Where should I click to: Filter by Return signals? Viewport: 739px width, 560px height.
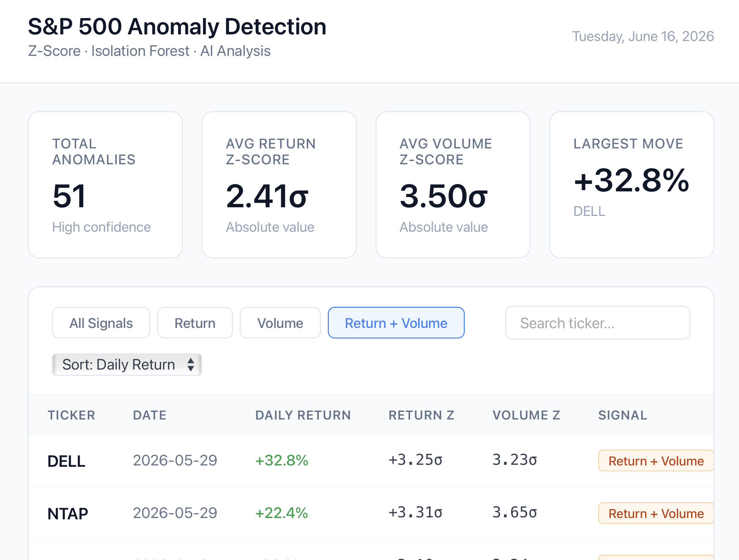pos(195,323)
